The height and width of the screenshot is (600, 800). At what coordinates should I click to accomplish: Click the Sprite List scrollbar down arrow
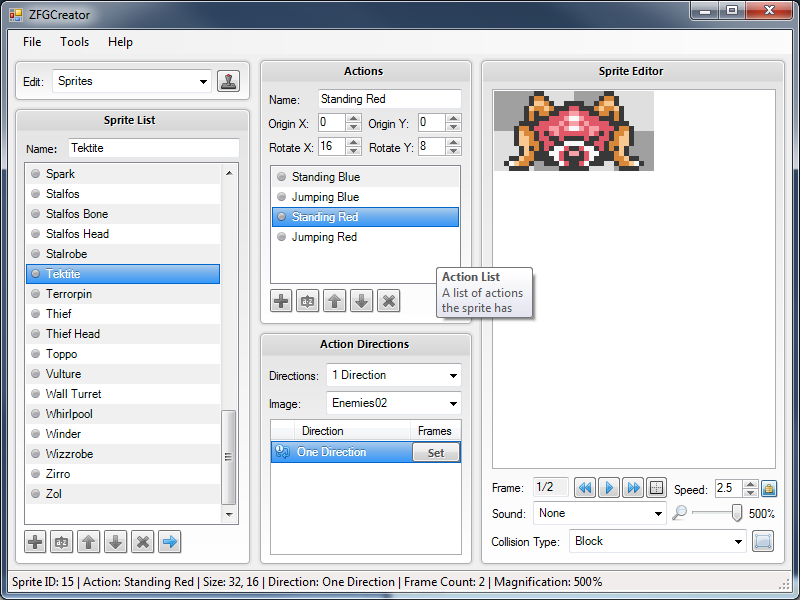[x=229, y=514]
